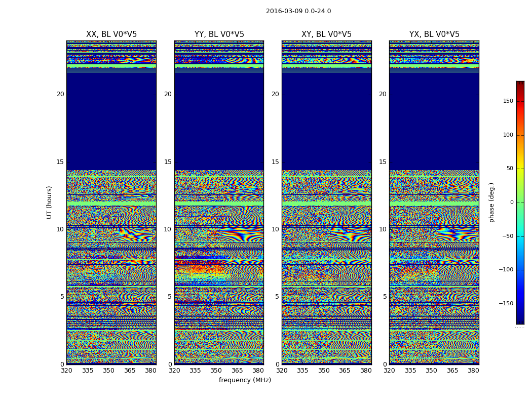532x405 pixels.
Task: Click the YX, BL V0*V5 panel title
Action: pyautogui.click(x=434, y=34)
